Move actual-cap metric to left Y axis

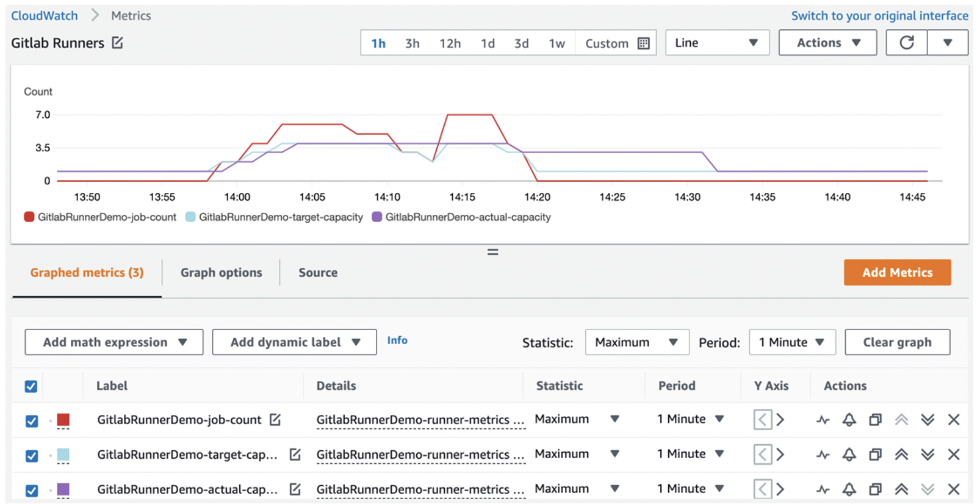coord(763,489)
